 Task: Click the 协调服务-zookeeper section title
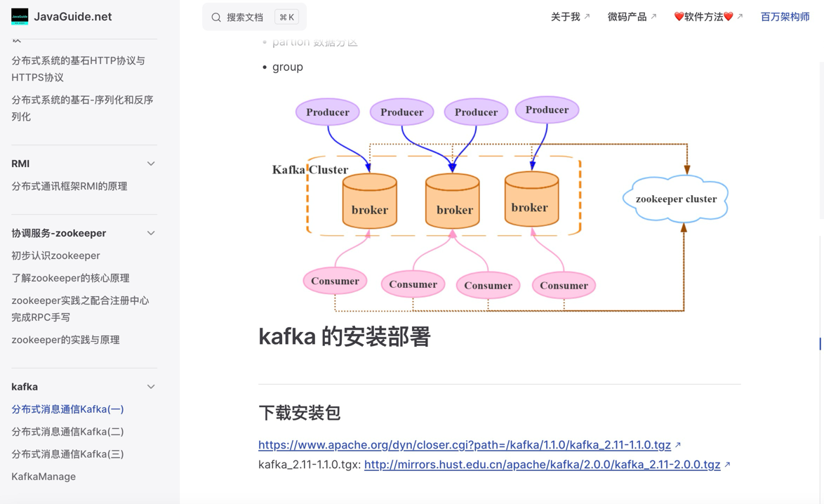(x=59, y=233)
